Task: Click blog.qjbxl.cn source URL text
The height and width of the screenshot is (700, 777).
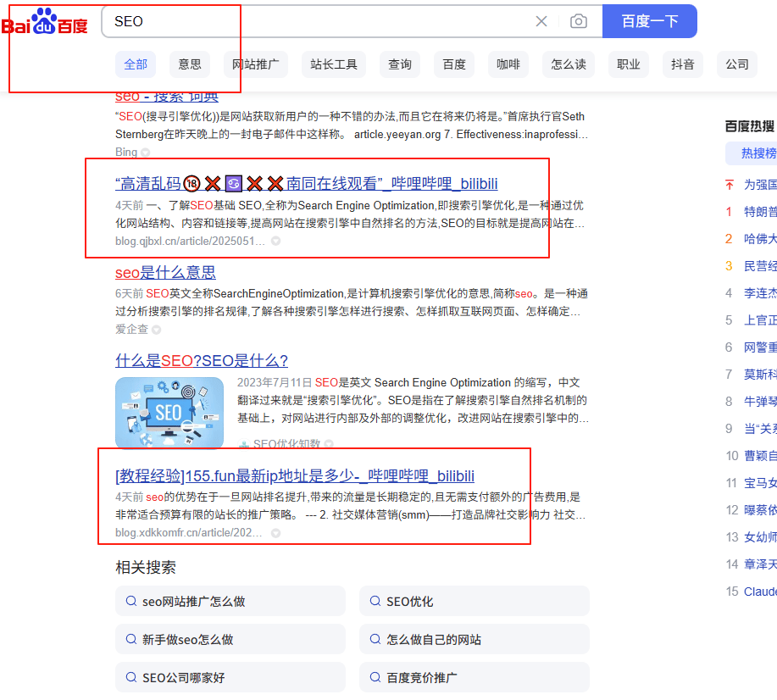Action: [191, 241]
